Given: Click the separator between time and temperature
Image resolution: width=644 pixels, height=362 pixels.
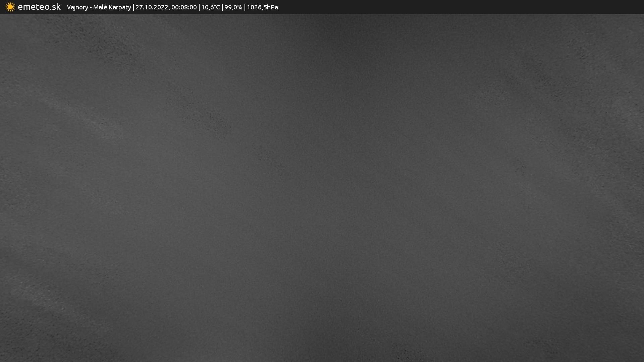Looking at the screenshot, I should tap(199, 7).
